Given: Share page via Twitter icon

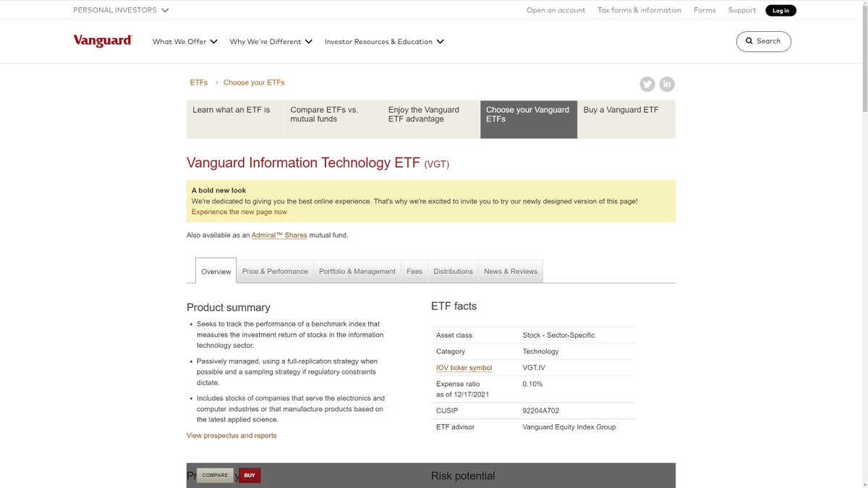Looking at the screenshot, I should pos(647,84).
